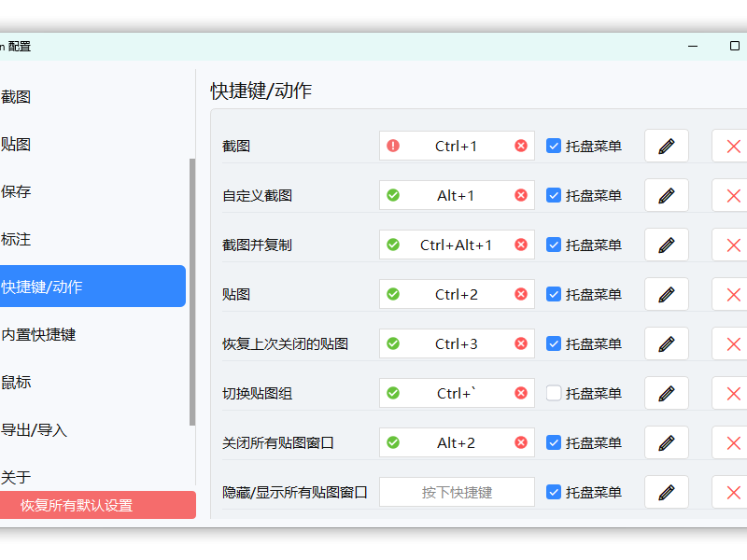
Task: Click the Ctrl+3 hotkey field
Action: tap(457, 343)
